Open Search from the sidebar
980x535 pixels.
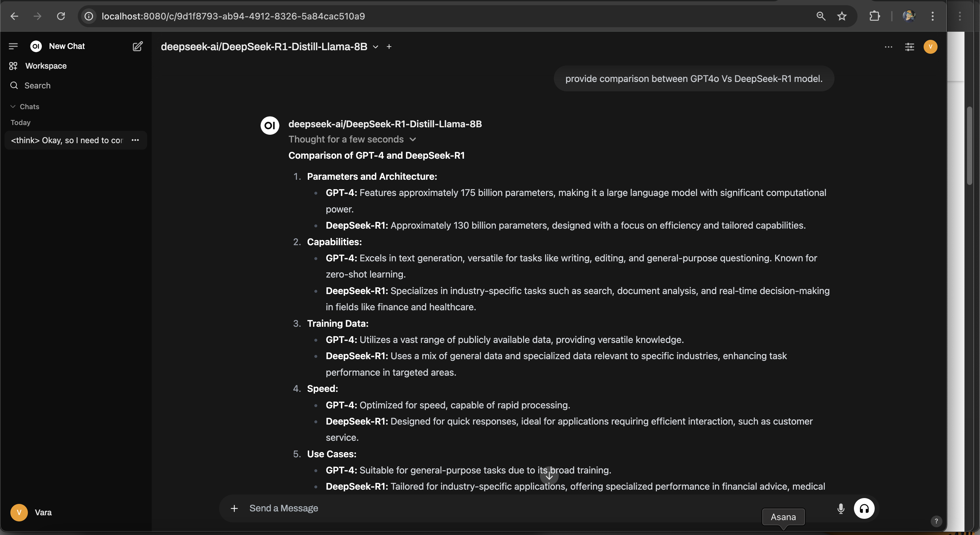[x=38, y=85]
